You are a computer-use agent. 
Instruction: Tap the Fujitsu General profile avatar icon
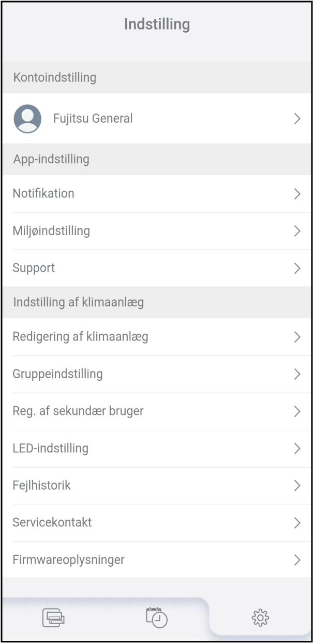[27, 119]
